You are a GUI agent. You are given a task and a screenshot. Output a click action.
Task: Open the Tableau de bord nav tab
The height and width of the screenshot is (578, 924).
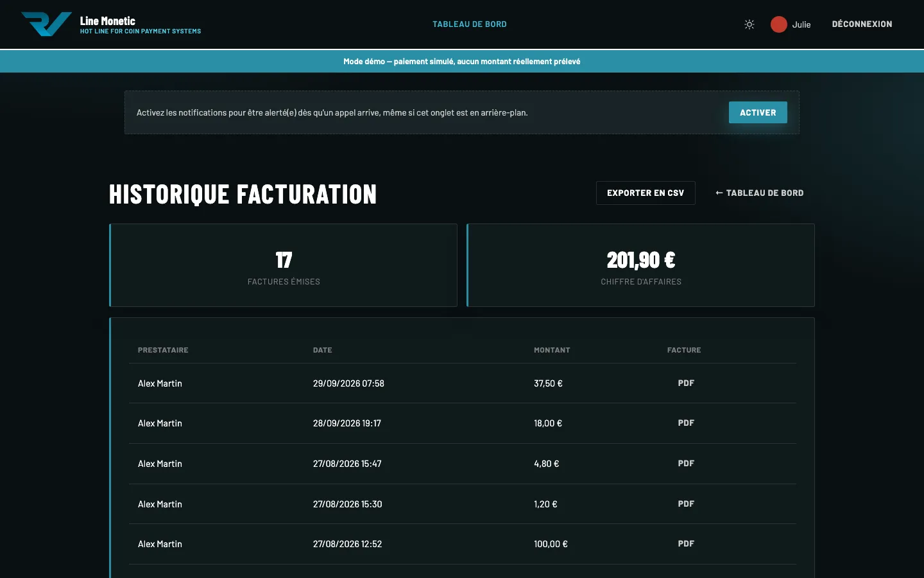click(x=470, y=24)
